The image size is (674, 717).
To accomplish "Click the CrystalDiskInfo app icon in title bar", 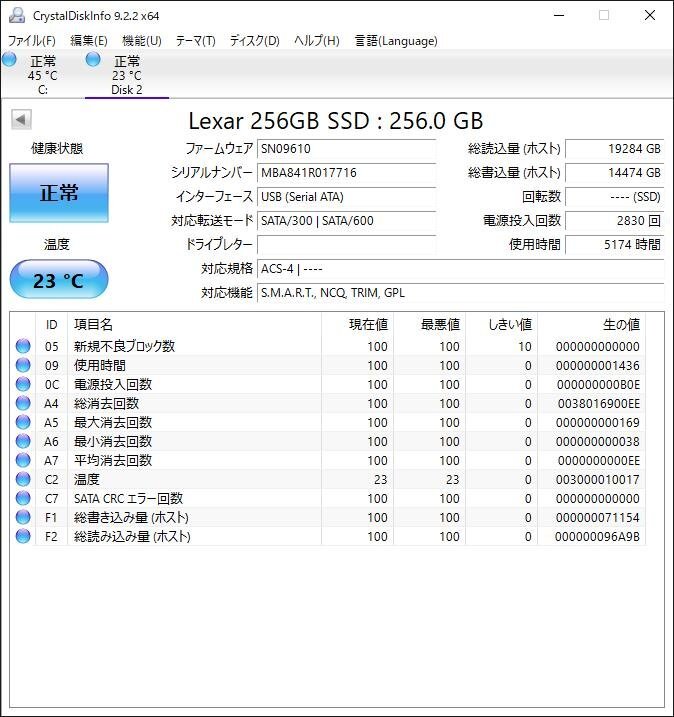I will (x=17, y=15).
